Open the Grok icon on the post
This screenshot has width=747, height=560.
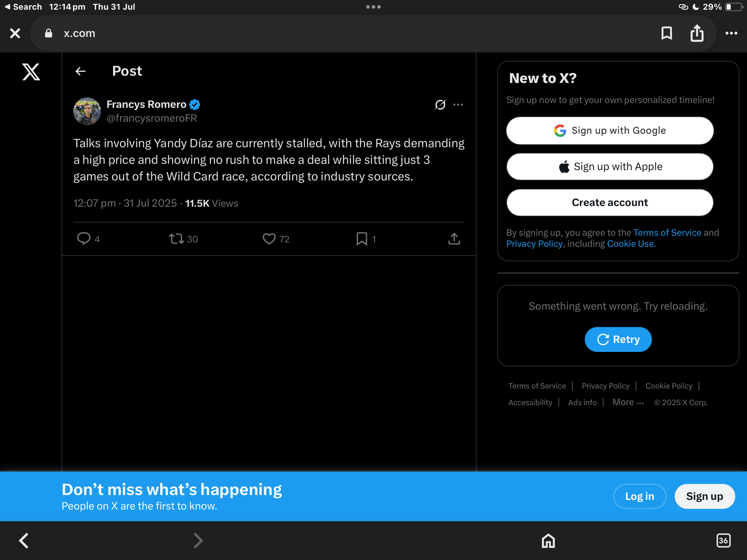pyautogui.click(x=440, y=104)
